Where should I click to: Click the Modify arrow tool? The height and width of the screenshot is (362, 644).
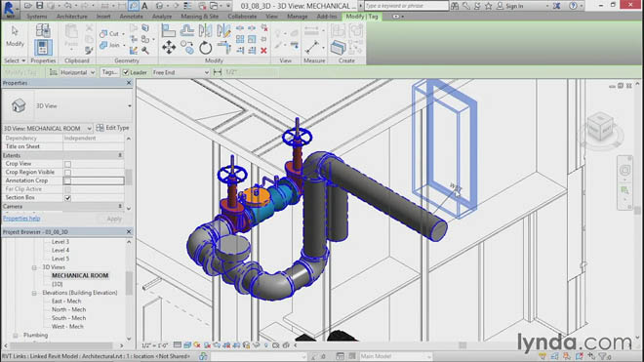[15, 36]
